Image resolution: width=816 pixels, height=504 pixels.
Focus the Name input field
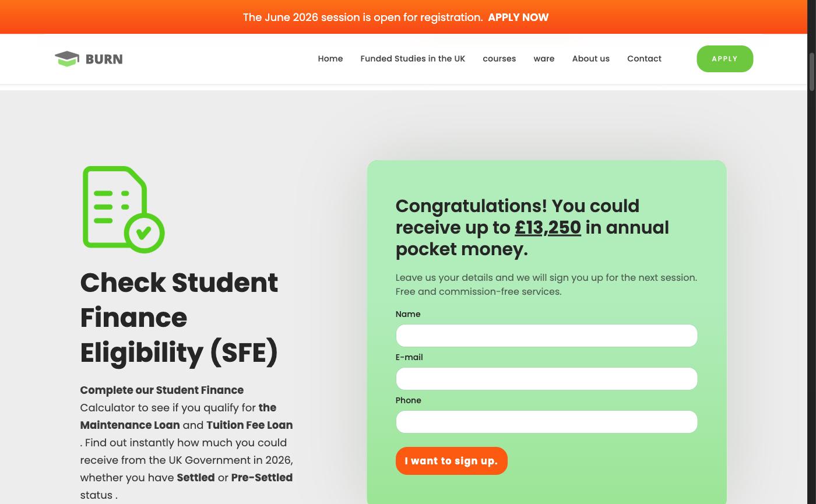[546, 336]
